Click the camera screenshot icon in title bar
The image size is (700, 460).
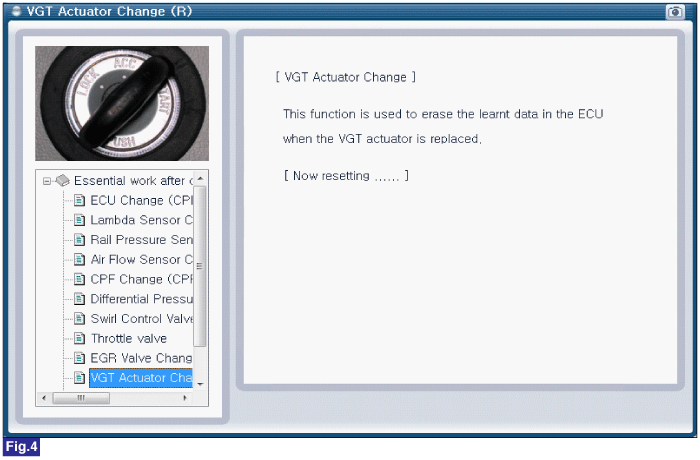coord(675,12)
